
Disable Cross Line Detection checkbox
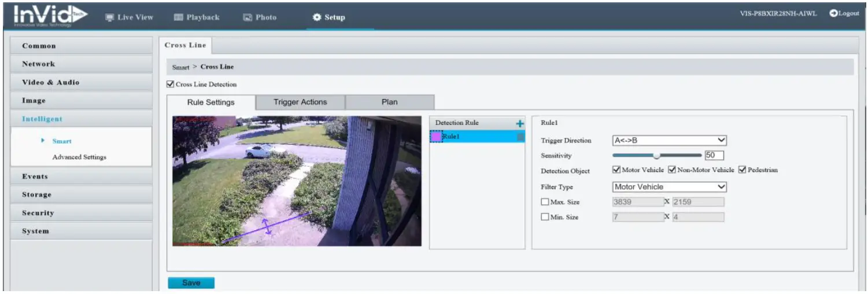coord(171,84)
